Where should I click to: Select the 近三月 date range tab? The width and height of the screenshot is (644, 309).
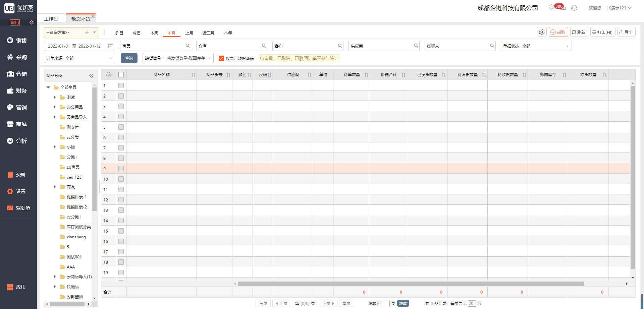tap(208, 33)
